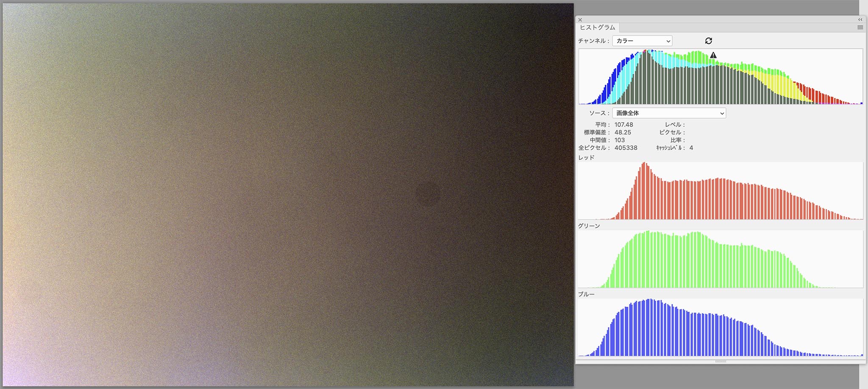This screenshot has height=389, width=868.
Task: Close the Histogram panel with X
Action: (x=580, y=20)
